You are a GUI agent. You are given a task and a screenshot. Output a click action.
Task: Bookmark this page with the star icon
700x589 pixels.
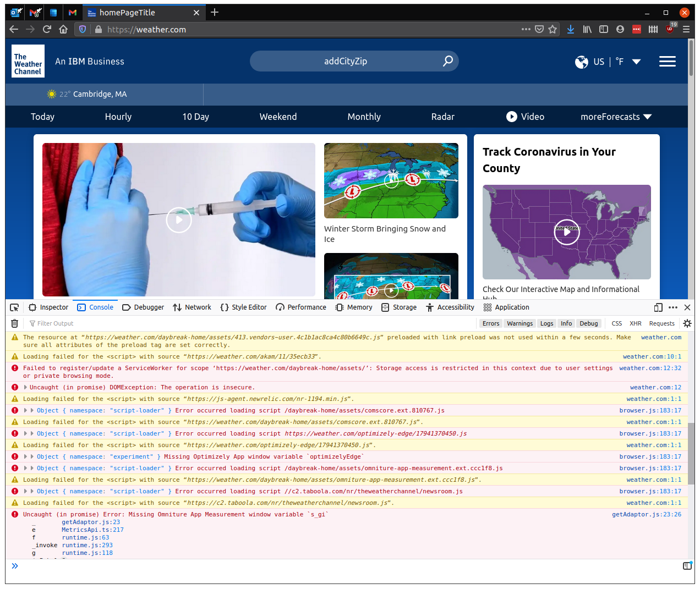[553, 29]
